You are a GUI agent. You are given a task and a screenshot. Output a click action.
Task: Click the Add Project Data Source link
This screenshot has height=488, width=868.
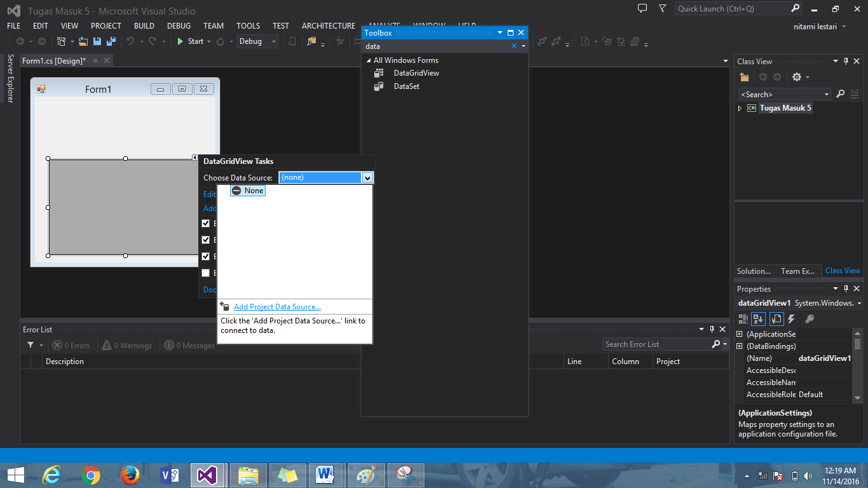point(277,306)
